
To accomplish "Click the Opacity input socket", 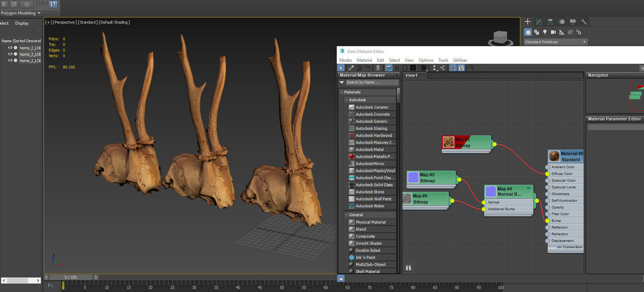I will [x=547, y=207].
